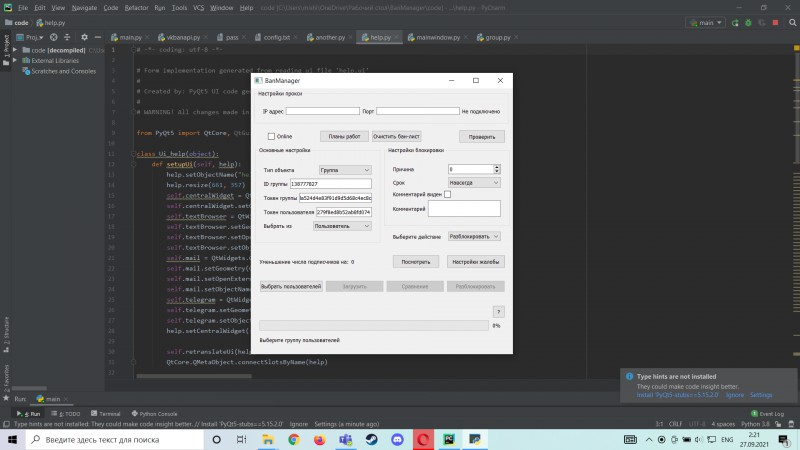Click the 'Порт' input field
Image resolution: width=800 pixels, height=450 pixels.
pyautogui.click(x=418, y=111)
